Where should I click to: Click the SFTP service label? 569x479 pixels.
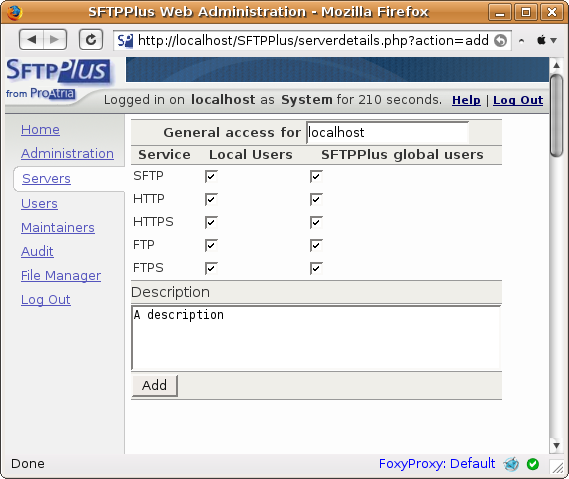click(148, 176)
